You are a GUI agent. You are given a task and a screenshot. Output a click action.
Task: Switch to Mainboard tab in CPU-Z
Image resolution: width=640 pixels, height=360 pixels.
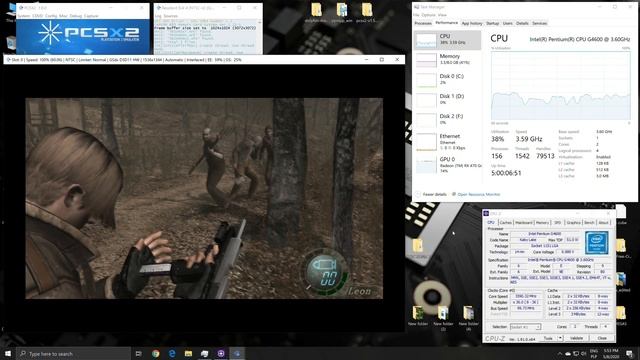[524, 222]
